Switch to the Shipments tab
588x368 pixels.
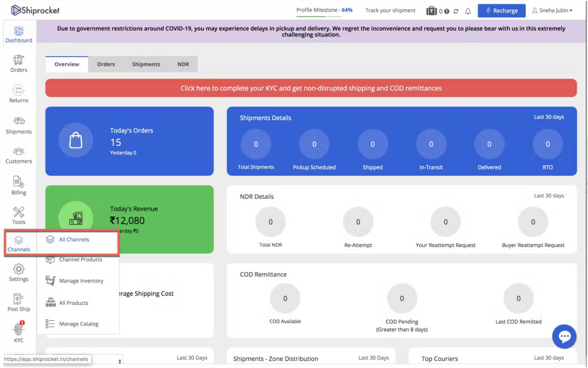pyautogui.click(x=146, y=64)
